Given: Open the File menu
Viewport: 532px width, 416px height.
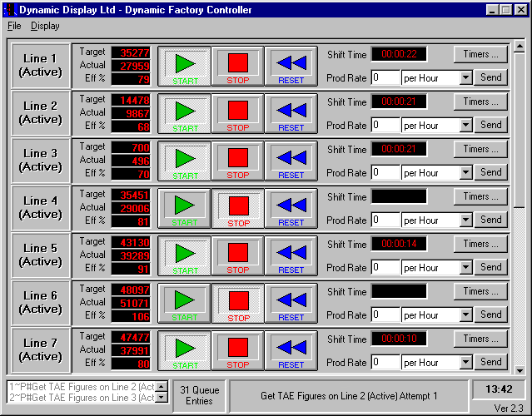Looking at the screenshot, I should click(x=14, y=26).
